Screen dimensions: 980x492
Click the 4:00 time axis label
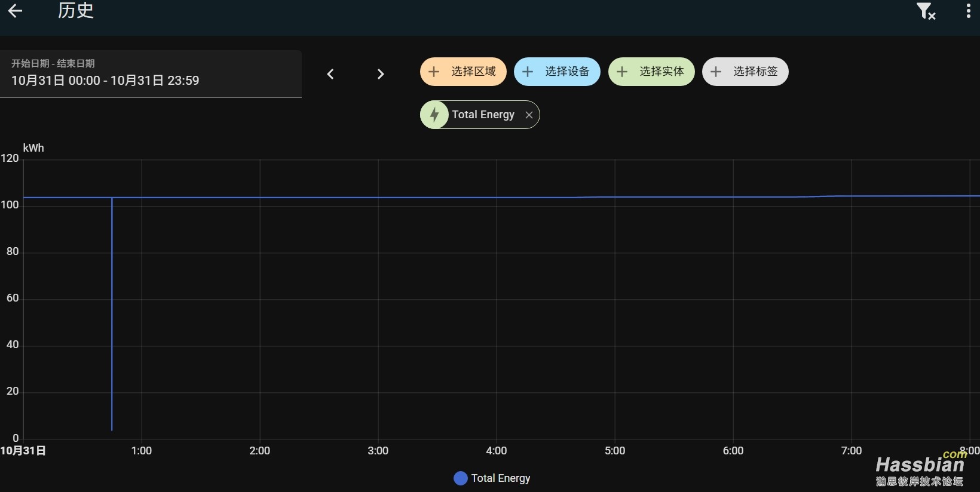(x=496, y=451)
